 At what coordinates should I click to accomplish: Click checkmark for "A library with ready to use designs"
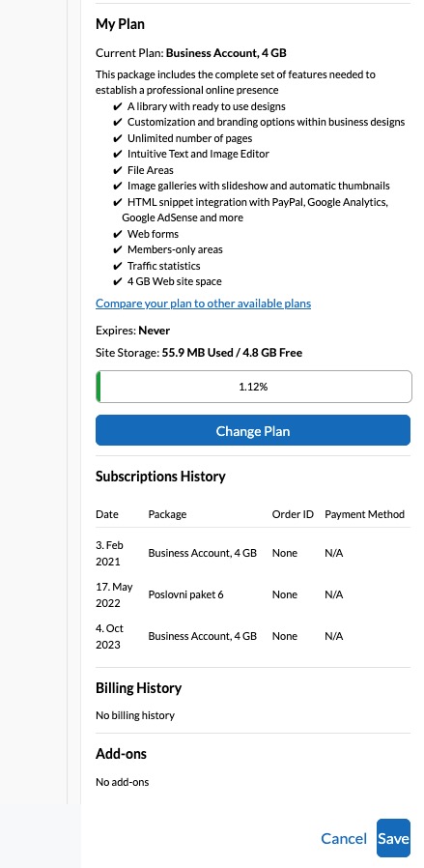click(x=117, y=106)
